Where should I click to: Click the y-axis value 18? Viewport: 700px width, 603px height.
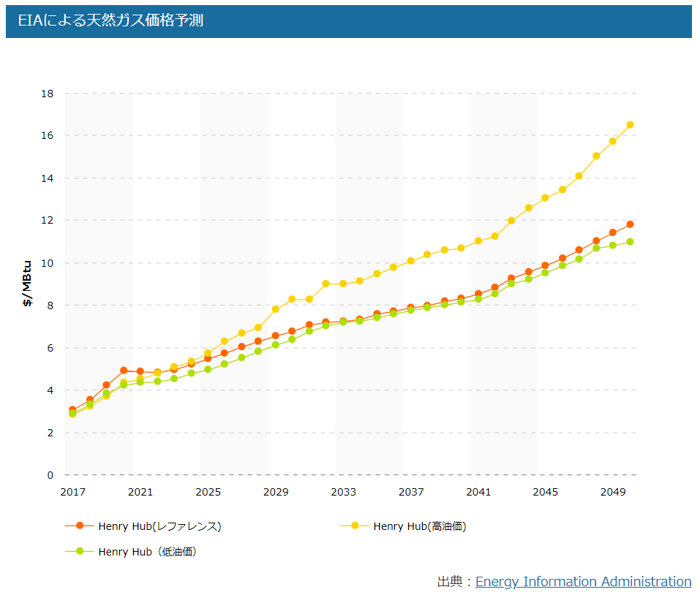coord(48,94)
